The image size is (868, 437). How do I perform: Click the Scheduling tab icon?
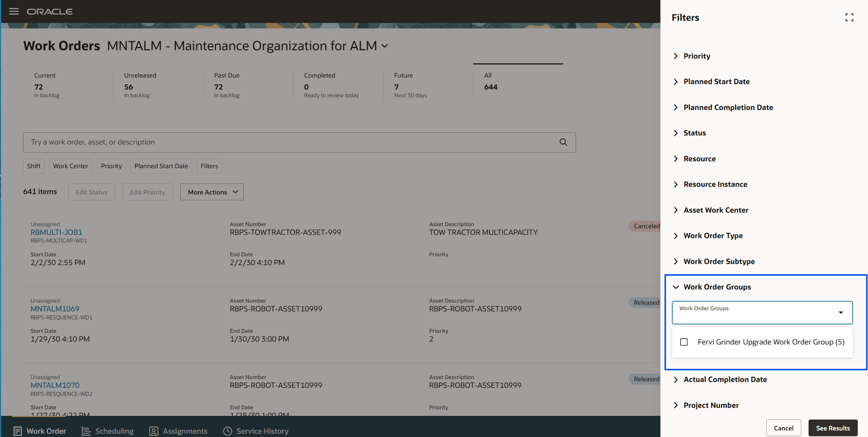point(86,431)
